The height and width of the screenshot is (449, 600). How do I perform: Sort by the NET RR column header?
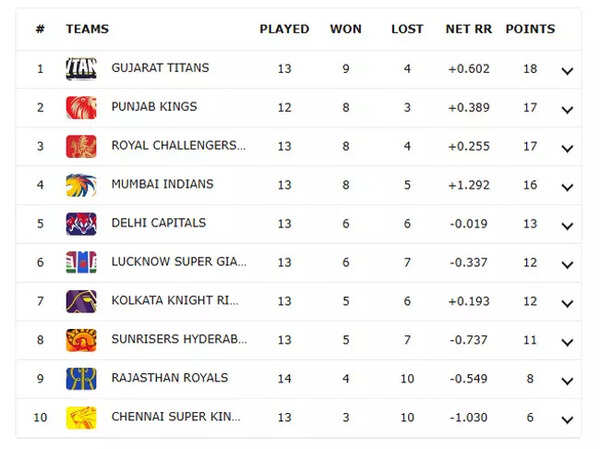pyautogui.click(x=465, y=29)
